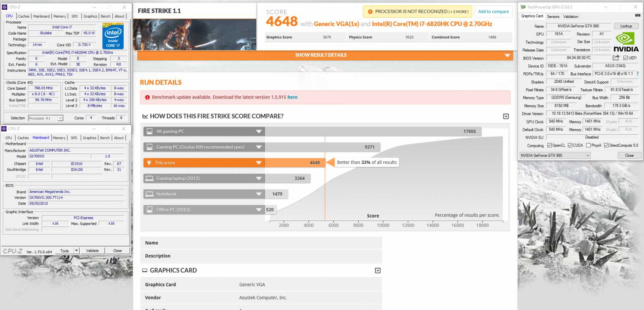Toggle the OpenCL checkbox
644x310 pixels.
coord(549,146)
